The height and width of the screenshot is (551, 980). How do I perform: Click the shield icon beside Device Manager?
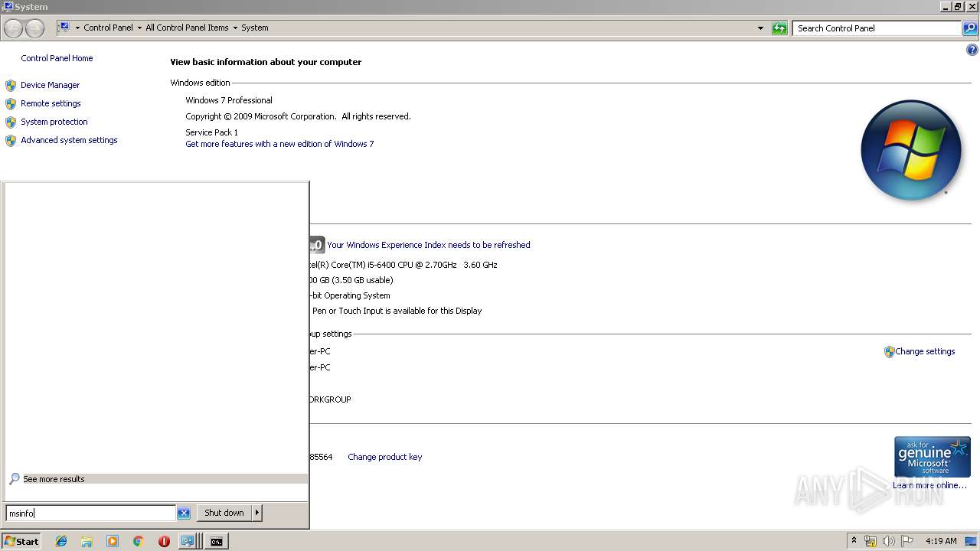point(11,85)
